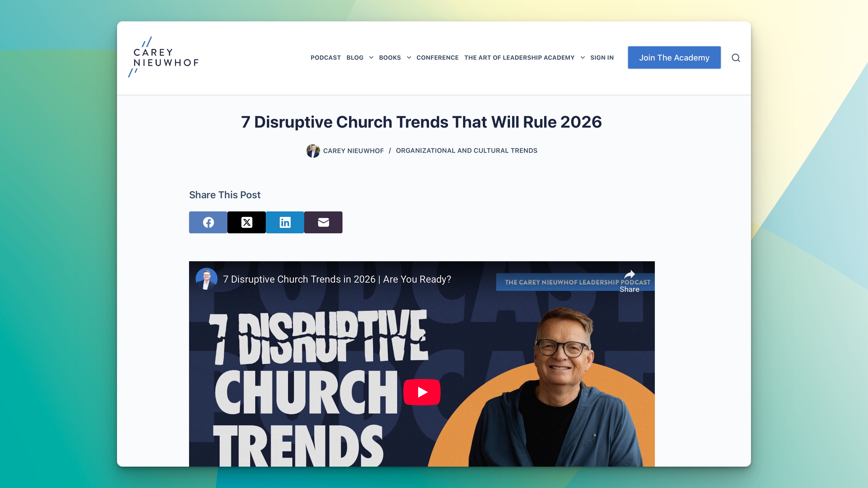Open the Carey Nieuwhof author link
Viewport: 868px width, 488px height.
coord(353,151)
